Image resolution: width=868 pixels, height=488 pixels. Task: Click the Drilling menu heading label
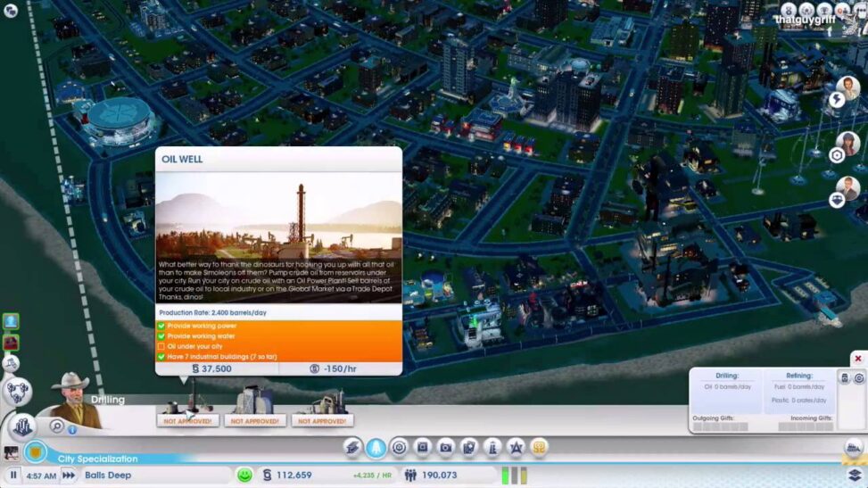tap(107, 400)
